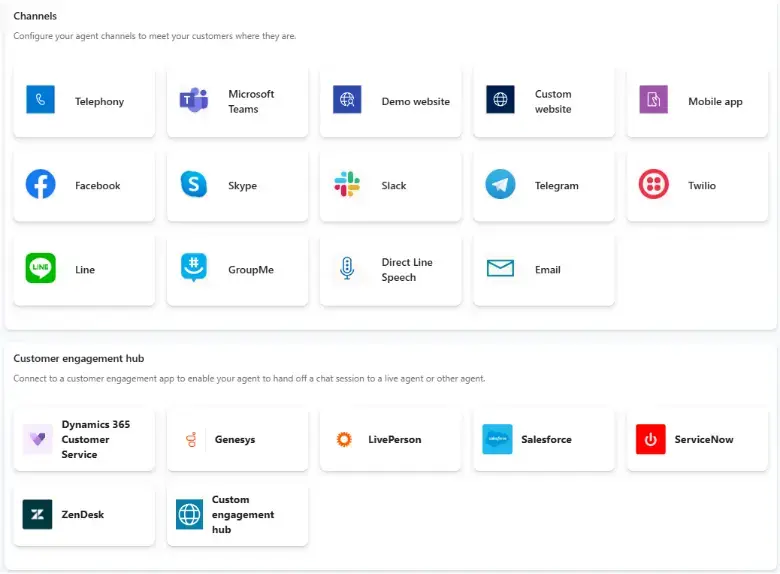
Task: Click the green Line logo icon
Action: [x=40, y=268]
